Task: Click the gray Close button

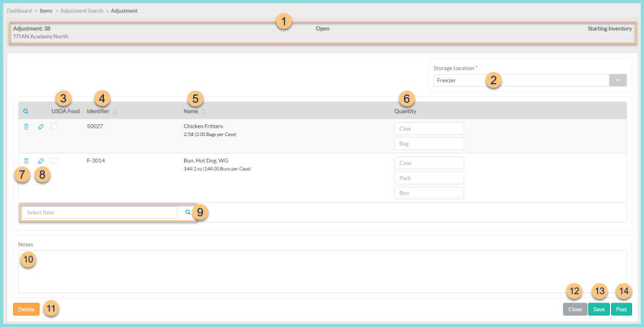Action: click(575, 309)
